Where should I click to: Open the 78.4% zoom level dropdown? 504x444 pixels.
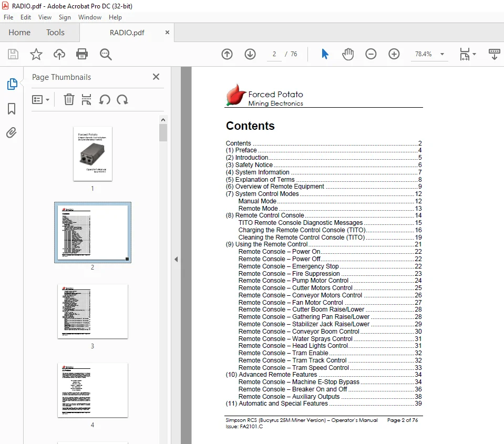(x=443, y=54)
